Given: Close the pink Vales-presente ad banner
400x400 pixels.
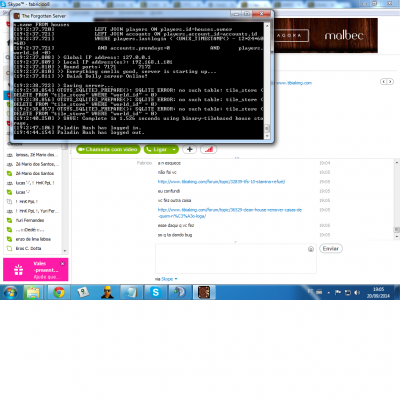Looking at the screenshot, I should (62, 263).
